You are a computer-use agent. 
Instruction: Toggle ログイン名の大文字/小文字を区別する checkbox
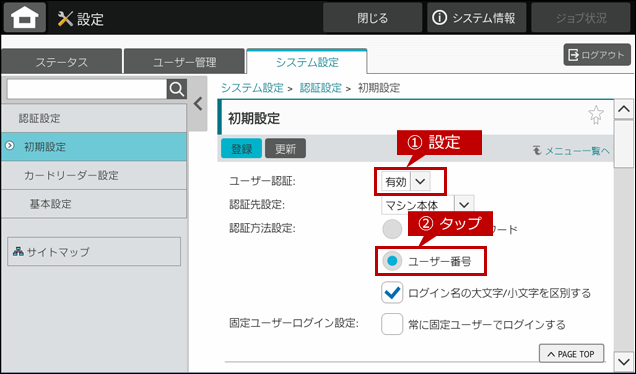392,292
